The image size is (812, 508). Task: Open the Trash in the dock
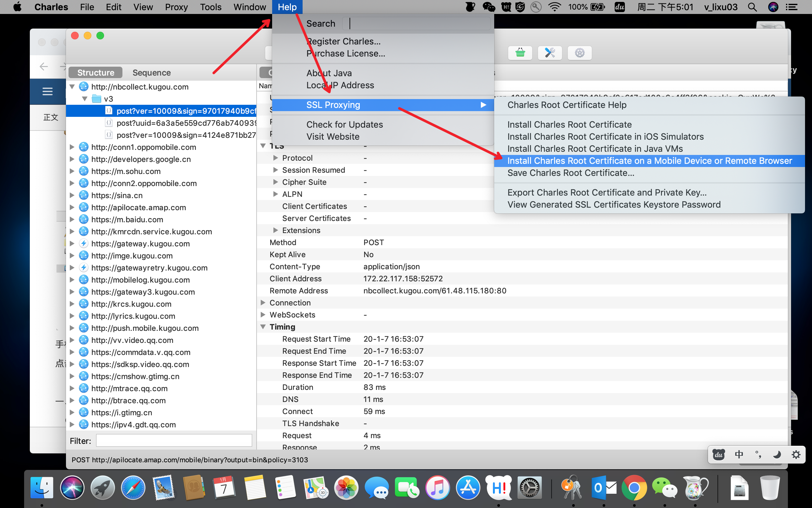pyautogui.click(x=770, y=487)
